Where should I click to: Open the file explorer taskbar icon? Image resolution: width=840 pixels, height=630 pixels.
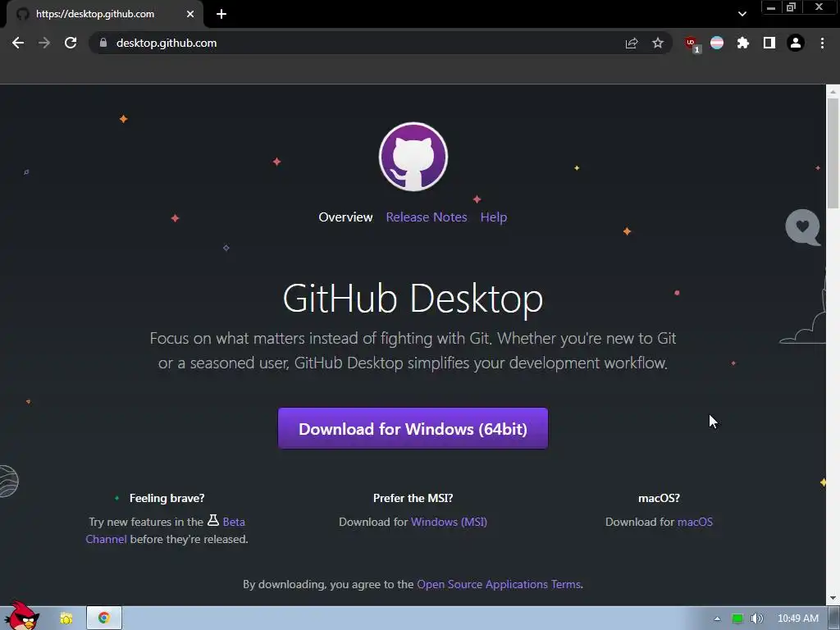pos(66,619)
